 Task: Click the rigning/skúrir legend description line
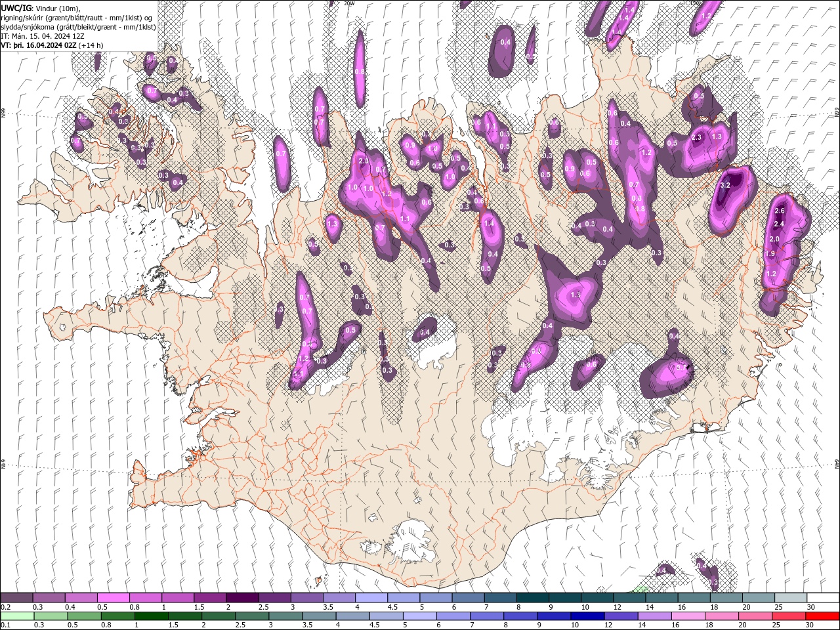[x=77, y=18]
